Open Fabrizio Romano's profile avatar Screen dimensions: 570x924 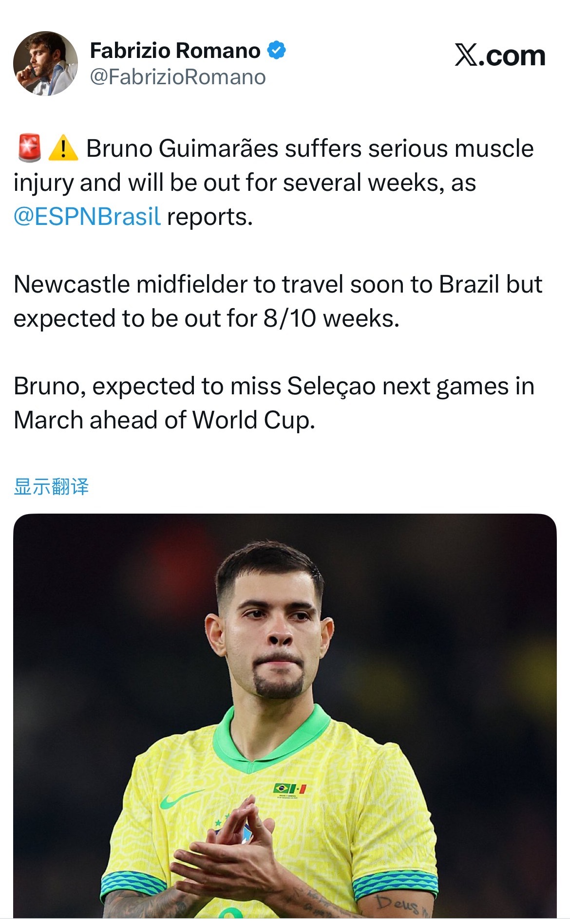click(45, 63)
